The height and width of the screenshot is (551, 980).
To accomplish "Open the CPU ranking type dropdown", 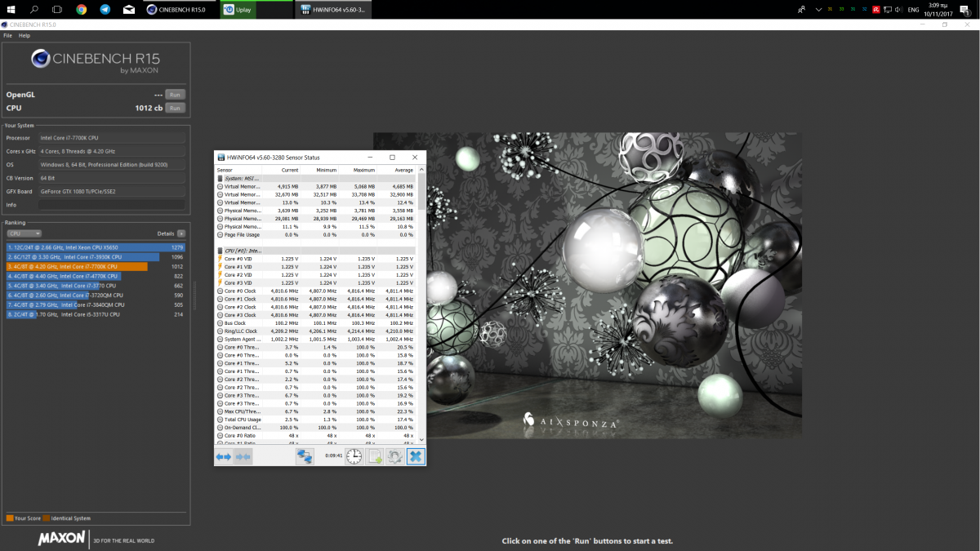I will click(x=24, y=233).
